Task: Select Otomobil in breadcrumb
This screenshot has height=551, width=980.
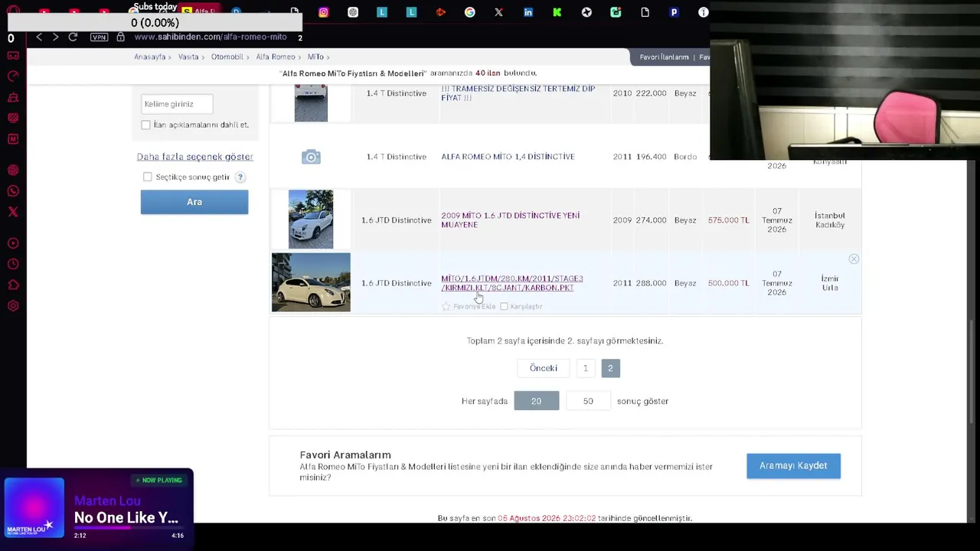Action: [x=227, y=57]
